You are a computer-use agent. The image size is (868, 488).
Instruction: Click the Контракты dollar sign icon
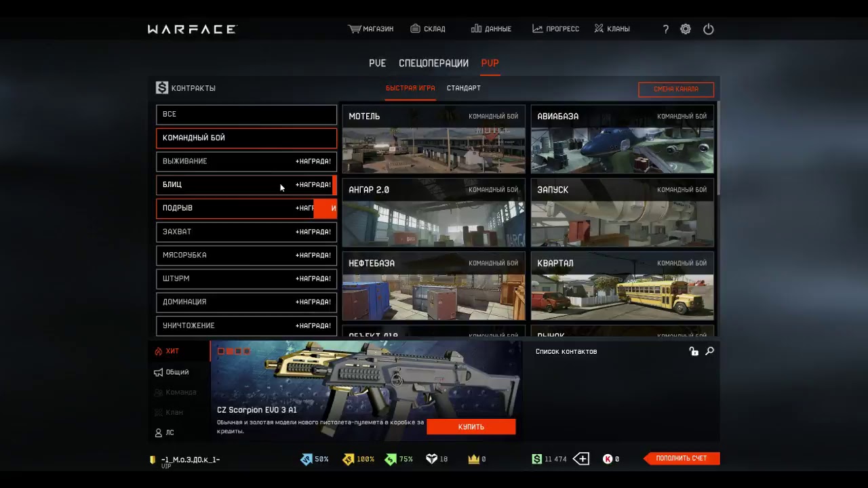161,88
